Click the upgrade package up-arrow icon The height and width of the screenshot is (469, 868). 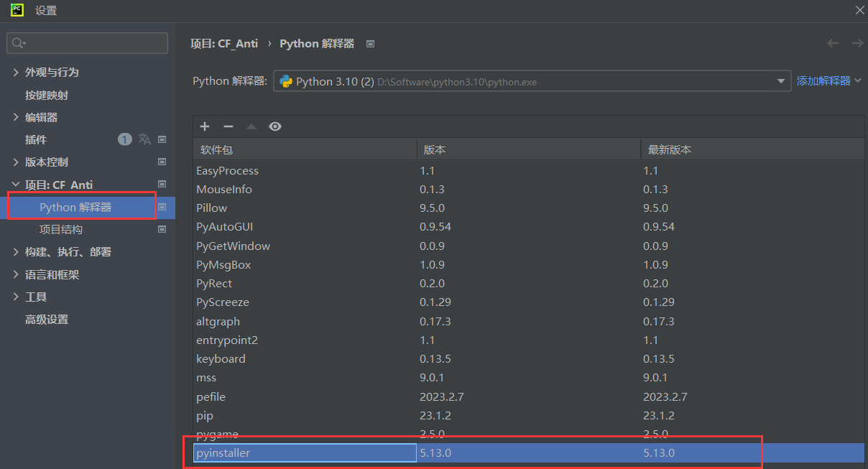tap(251, 126)
